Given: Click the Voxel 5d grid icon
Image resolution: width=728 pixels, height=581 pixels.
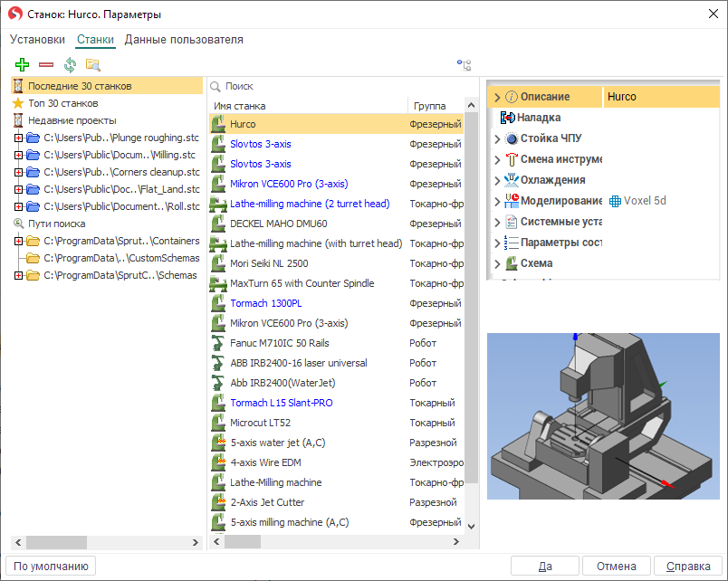Looking at the screenshot, I should (616, 201).
